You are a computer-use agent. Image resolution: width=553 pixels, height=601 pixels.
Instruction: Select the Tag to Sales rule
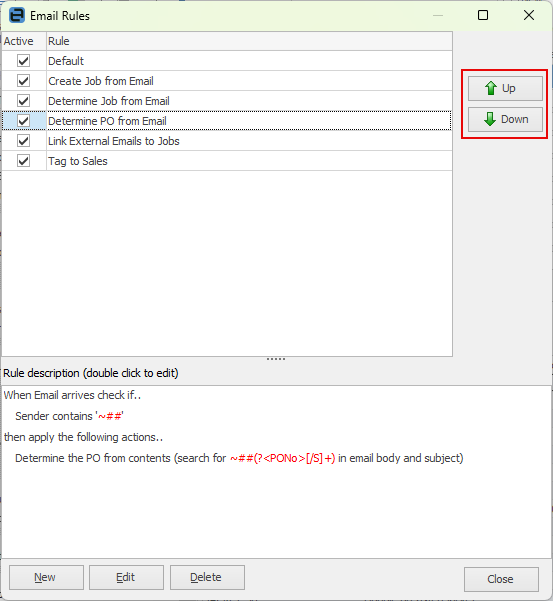(227, 161)
